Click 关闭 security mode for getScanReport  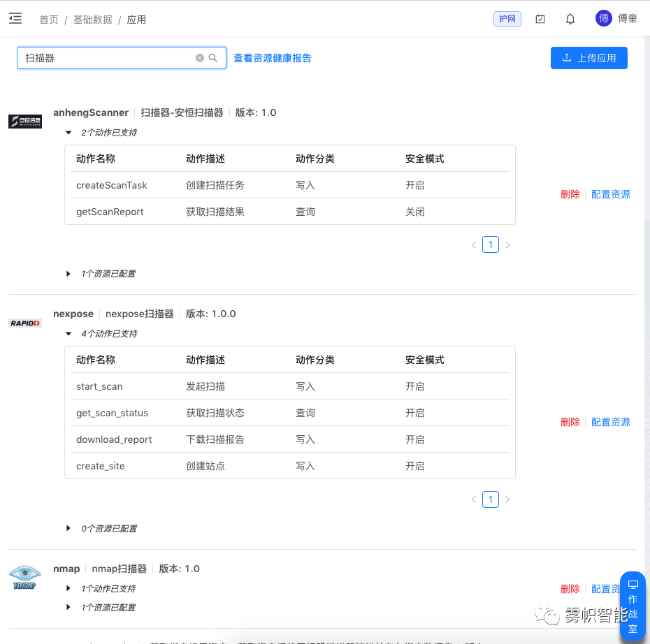[415, 212]
